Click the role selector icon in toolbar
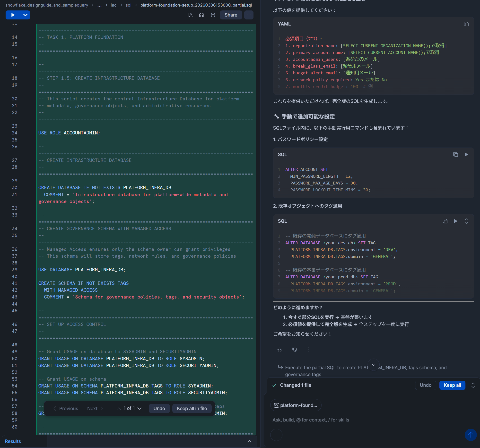Image resolution: width=480 pixels, height=448 pixels. click(x=191, y=15)
